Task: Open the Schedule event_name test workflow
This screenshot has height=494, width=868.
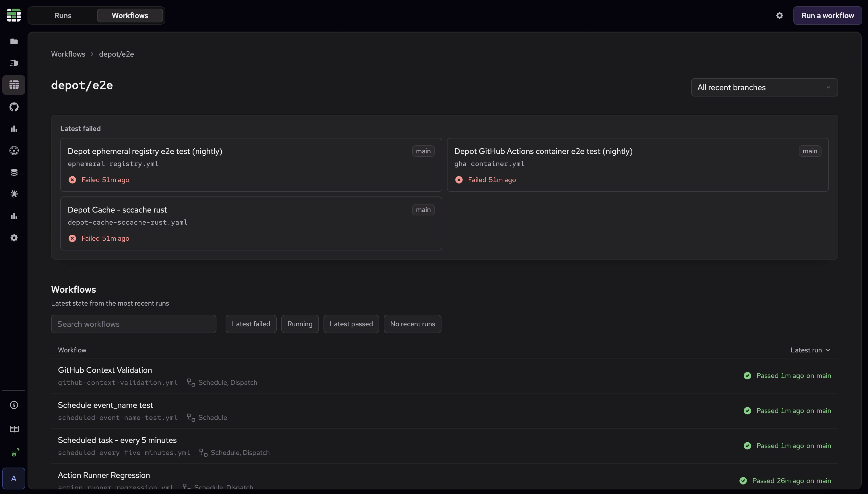Action: [444, 411]
